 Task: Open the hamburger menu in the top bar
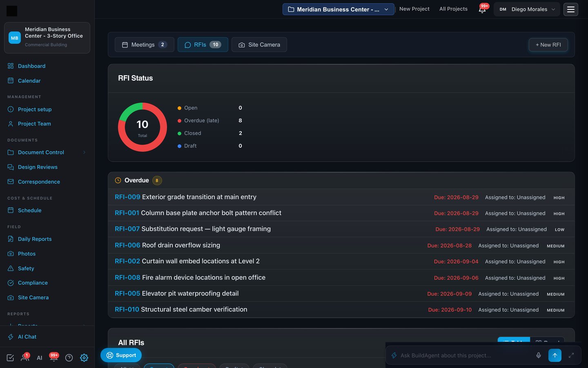point(571,9)
